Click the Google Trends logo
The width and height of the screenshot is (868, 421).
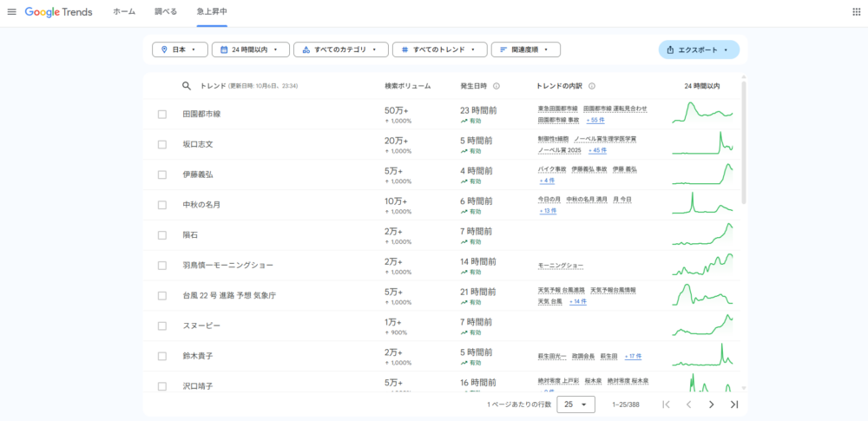point(58,12)
